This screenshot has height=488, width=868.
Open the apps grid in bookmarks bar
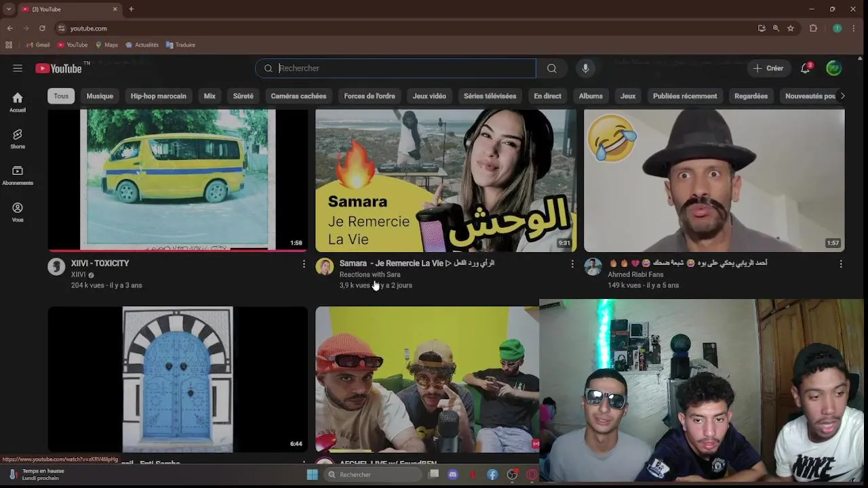[9, 45]
